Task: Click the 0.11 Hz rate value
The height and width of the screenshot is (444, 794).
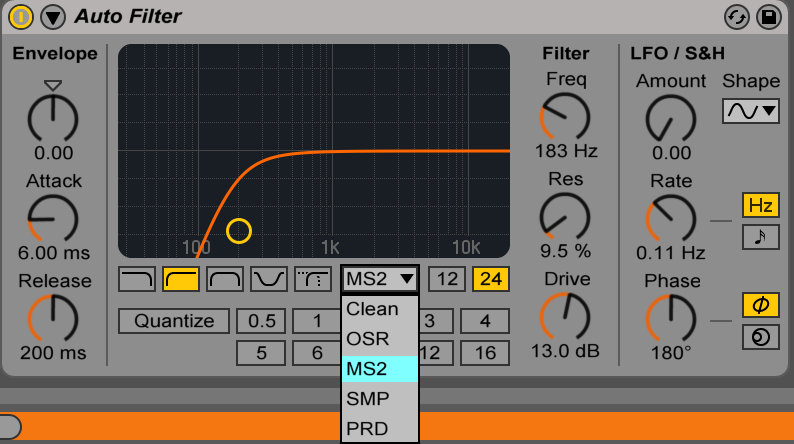Action: click(670, 253)
